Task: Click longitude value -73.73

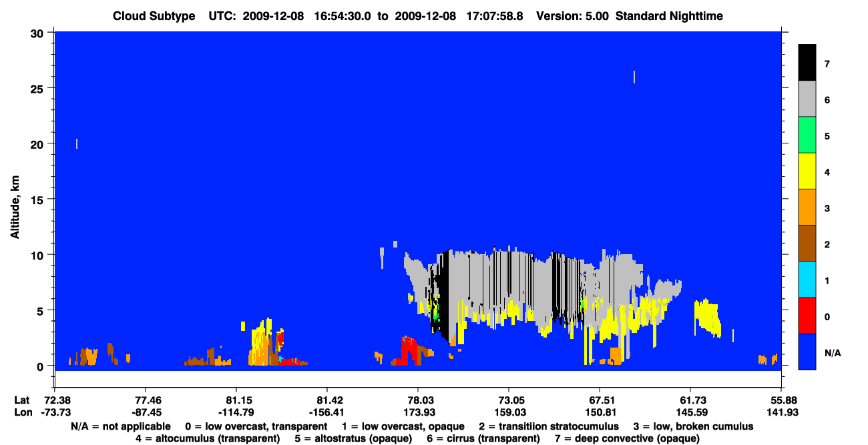Action: click(56, 412)
